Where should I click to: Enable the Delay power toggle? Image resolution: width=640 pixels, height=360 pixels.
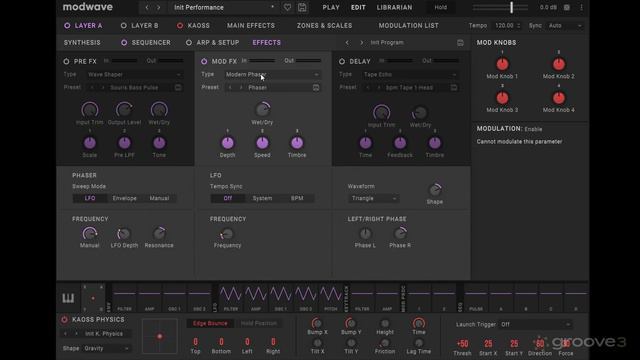[342, 61]
